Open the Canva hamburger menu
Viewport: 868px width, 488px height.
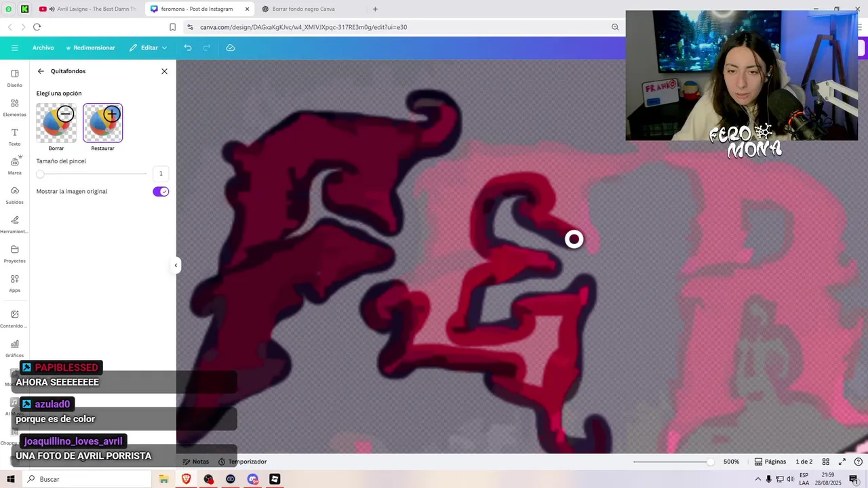click(14, 48)
